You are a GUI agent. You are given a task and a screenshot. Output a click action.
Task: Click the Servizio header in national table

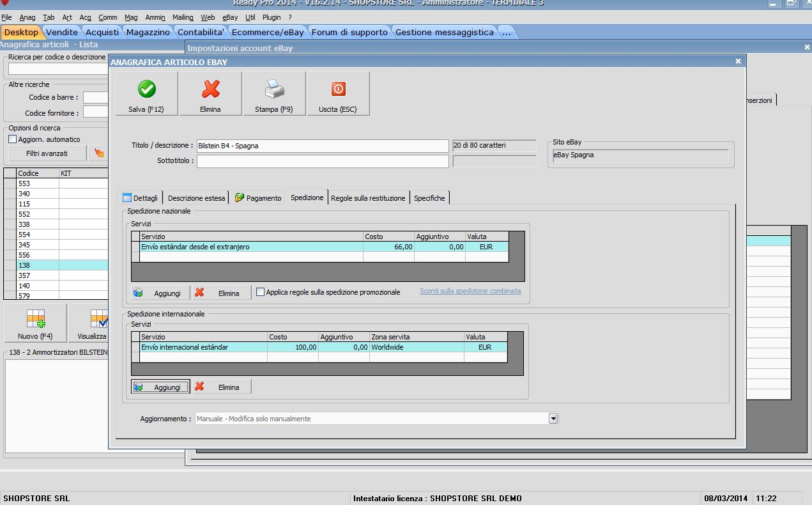[251, 237]
